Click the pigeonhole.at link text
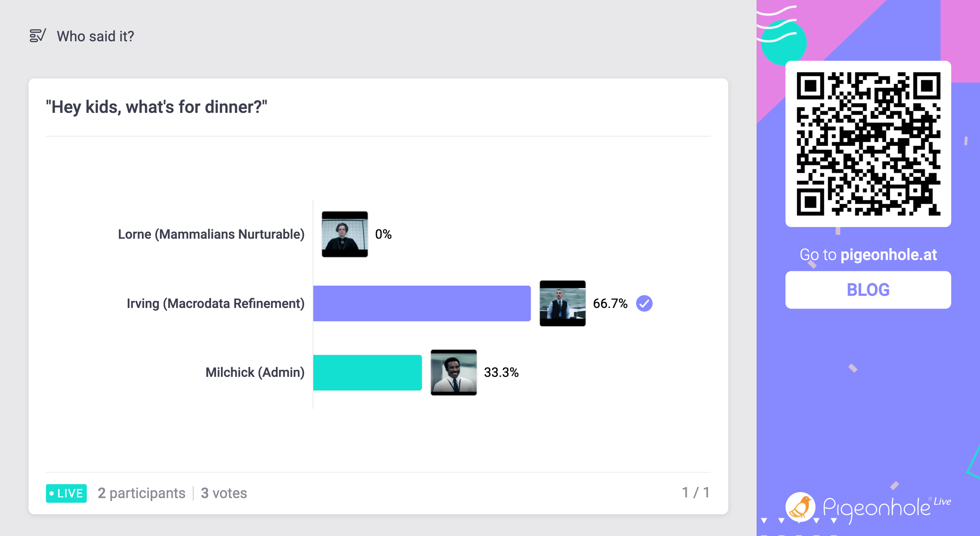980x536 pixels. (888, 255)
